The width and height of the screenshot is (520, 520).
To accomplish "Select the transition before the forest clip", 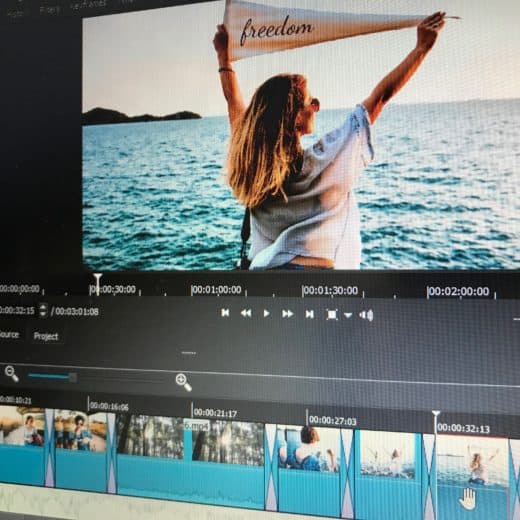I will [x=112, y=453].
